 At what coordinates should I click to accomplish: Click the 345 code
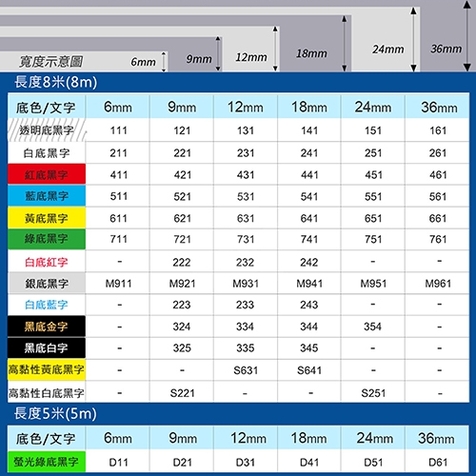[309, 348]
